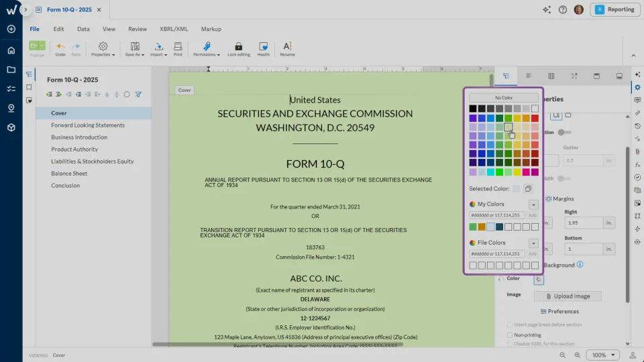Click the Upload image button

pyautogui.click(x=568, y=296)
